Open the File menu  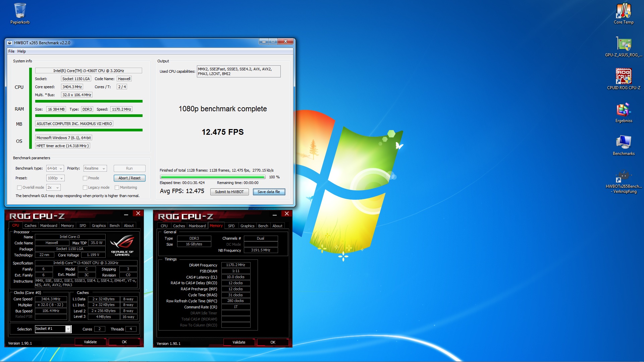(11, 51)
